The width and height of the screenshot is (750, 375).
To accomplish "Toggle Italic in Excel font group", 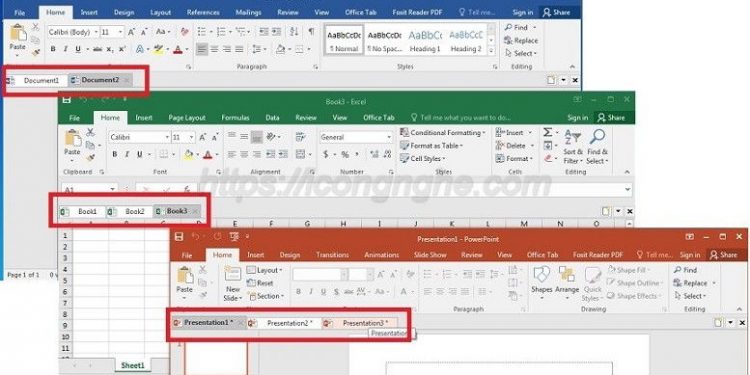I will [x=127, y=154].
